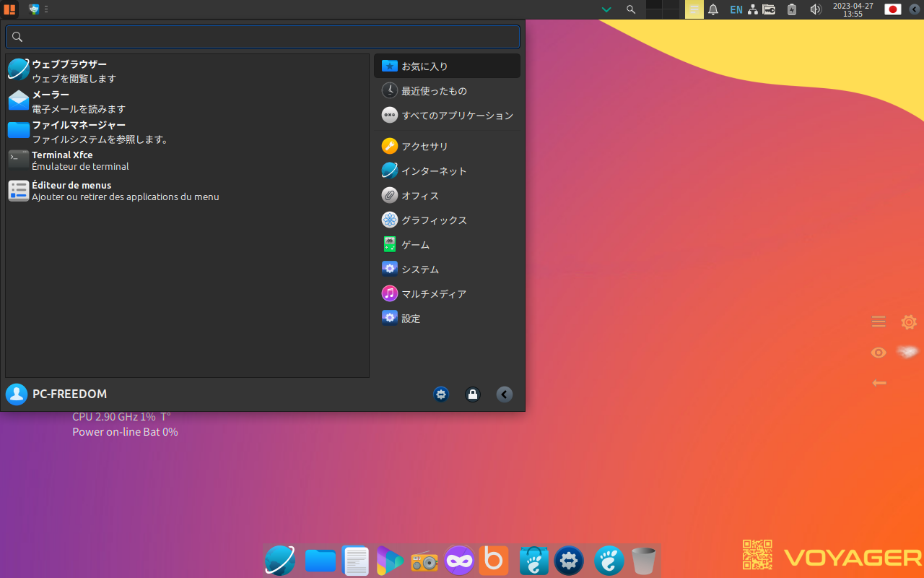The image size is (924, 578).
Task: Toggle the Japan flag language indicator
Action: point(893,9)
